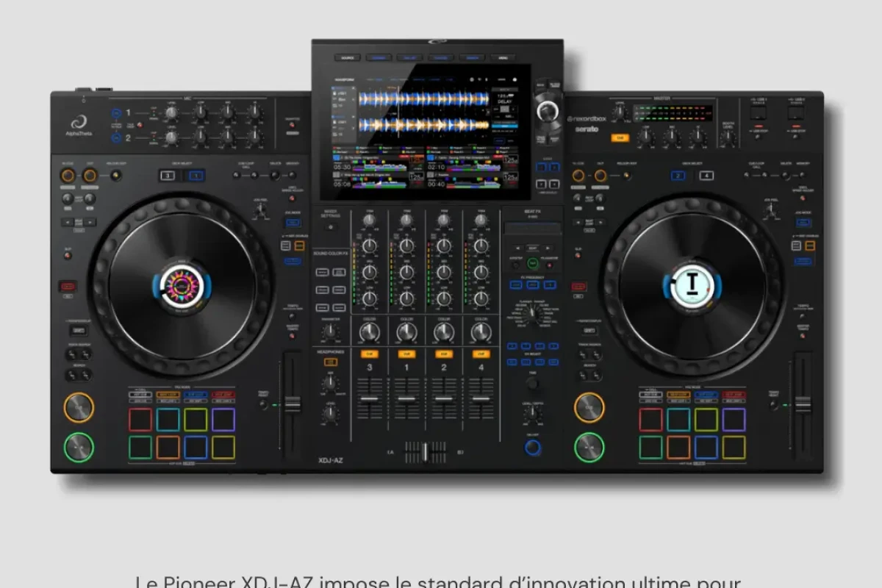
Task: Select deck 2 with the Deck Select button
Action: [678, 176]
